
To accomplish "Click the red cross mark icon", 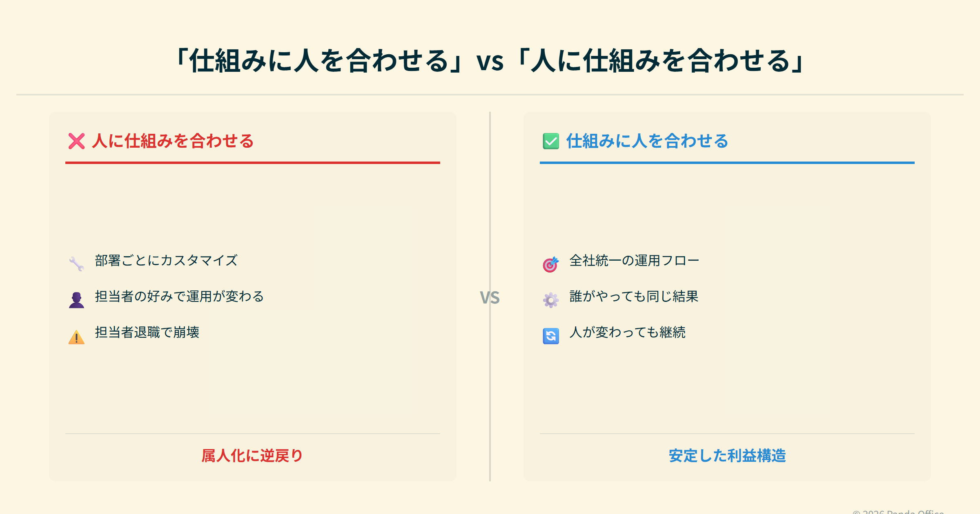I will (x=76, y=141).
